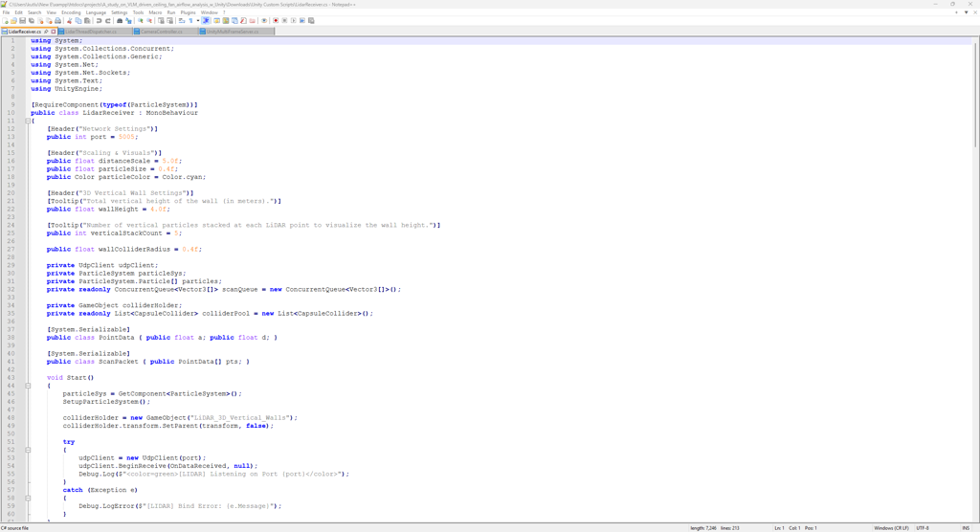Print the document using toolbar icon
Image resolution: width=980 pixels, height=532 pixels.
57,21
